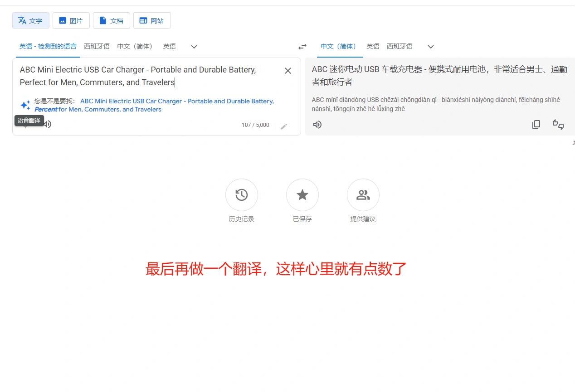Select 英语 - 检测到的语言 source tab
The width and height of the screenshot is (575, 392).
pos(48,46)
